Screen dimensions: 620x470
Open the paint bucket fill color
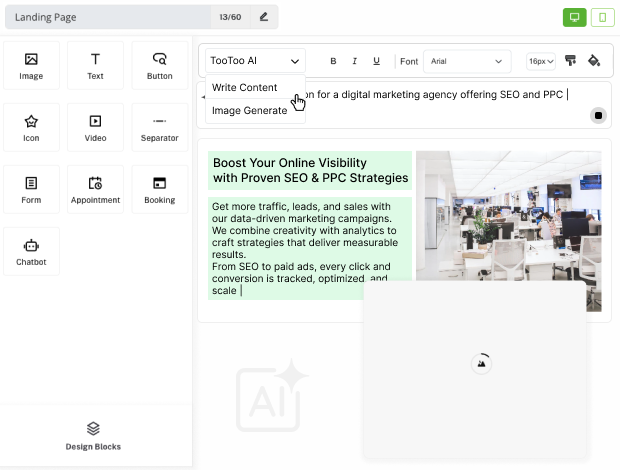click(x=594, y=61)
